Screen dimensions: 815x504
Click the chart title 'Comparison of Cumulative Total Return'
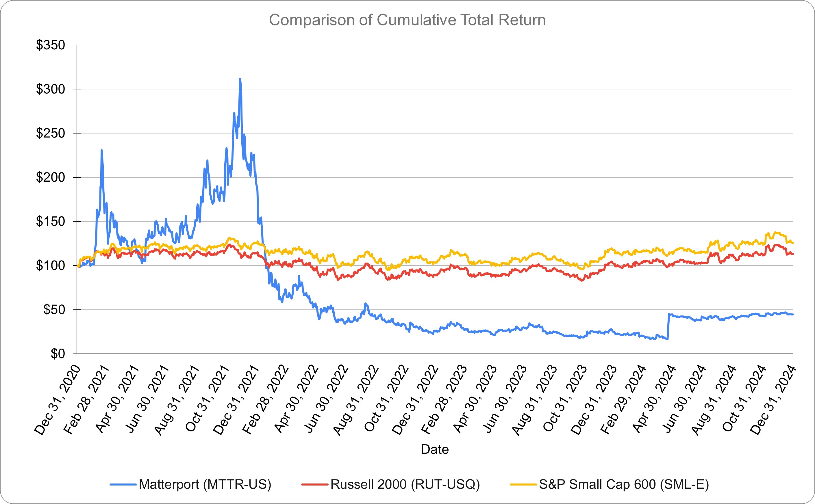(x=407, y=20)
